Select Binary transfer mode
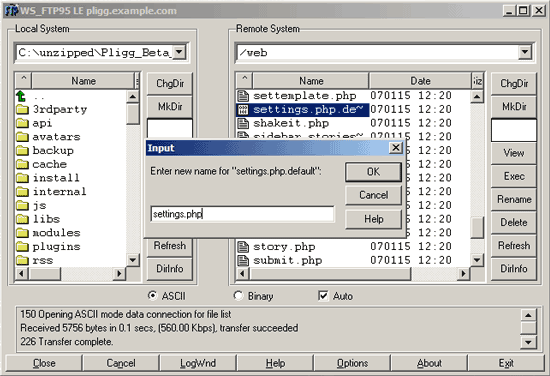The image size is (550, 376). (238, 296)
